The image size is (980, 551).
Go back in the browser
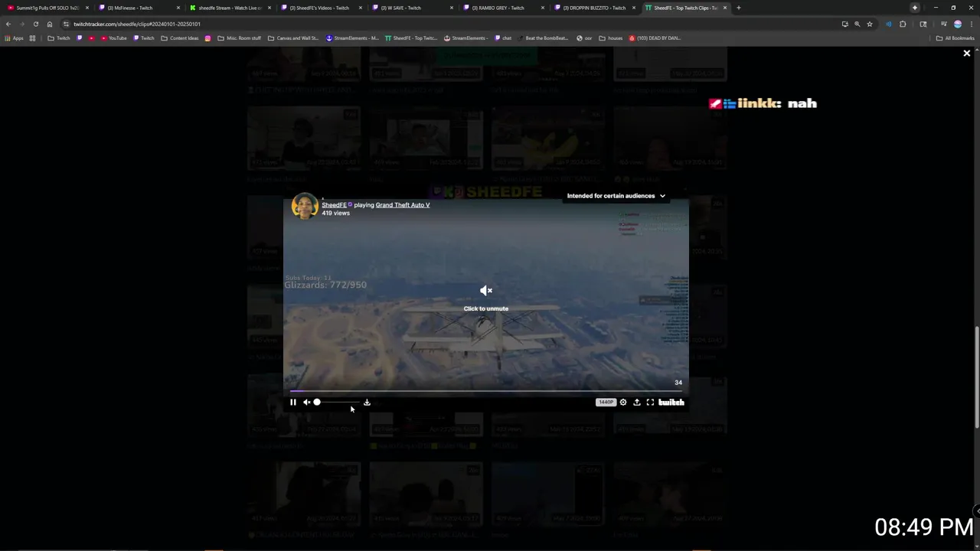click(8, 24)
